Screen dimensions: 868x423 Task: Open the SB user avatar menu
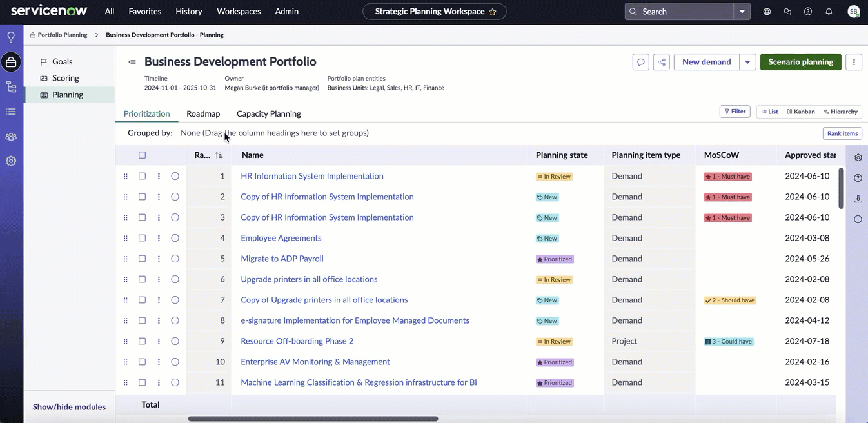[854, 12]
